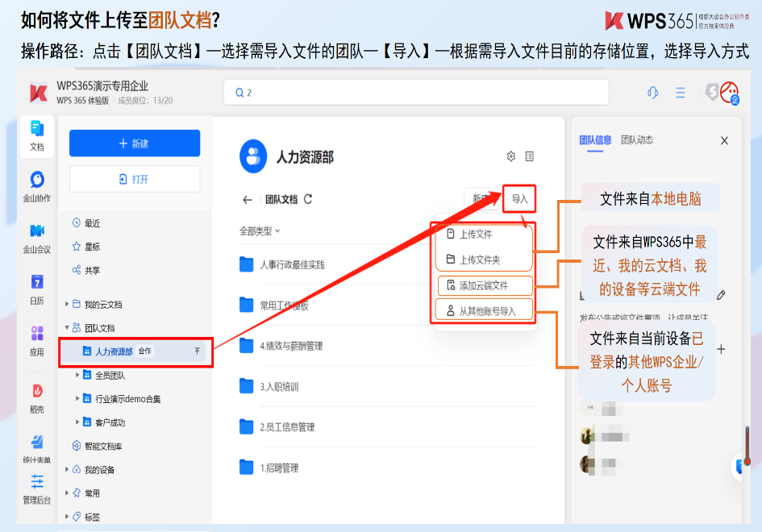This screenshot has width=762, height=532.
Task: Click the settings gear beside 人力资源部
Action: coord(510,156)
